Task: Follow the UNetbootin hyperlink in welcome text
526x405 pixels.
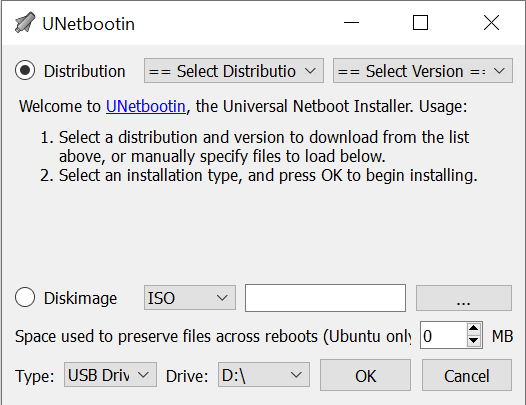Action: click(146, 106)
